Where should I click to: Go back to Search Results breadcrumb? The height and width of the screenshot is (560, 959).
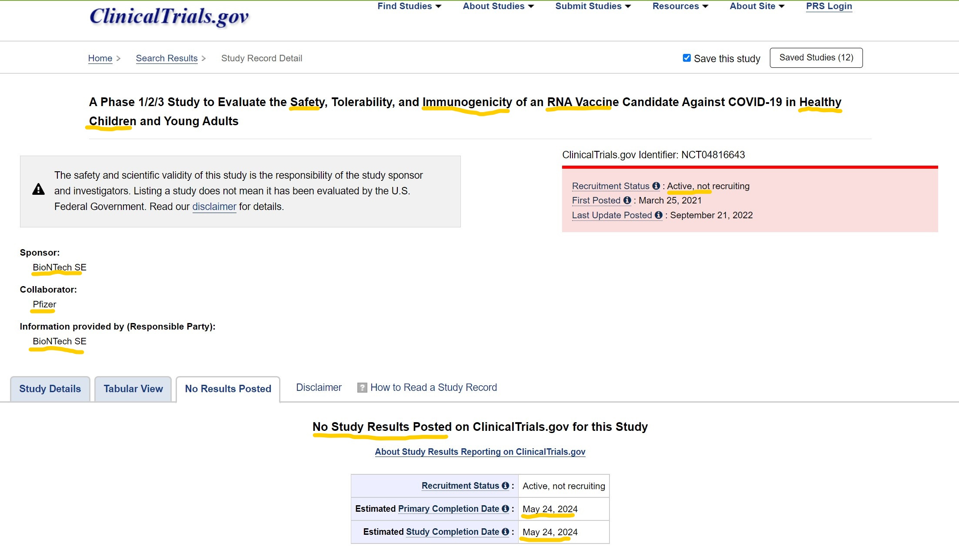click(x=166, y=58)
